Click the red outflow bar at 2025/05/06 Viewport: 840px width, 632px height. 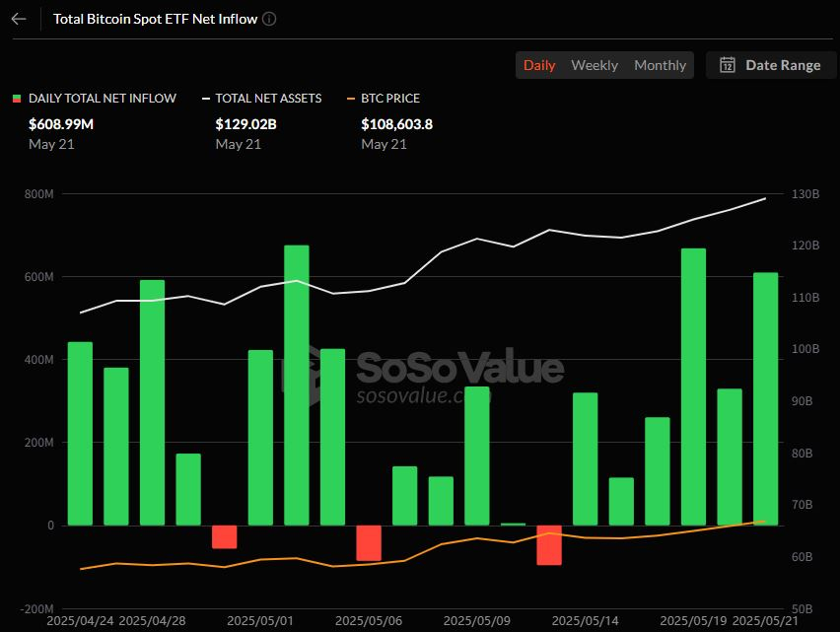pyautogui.click(x=369, y=542)
